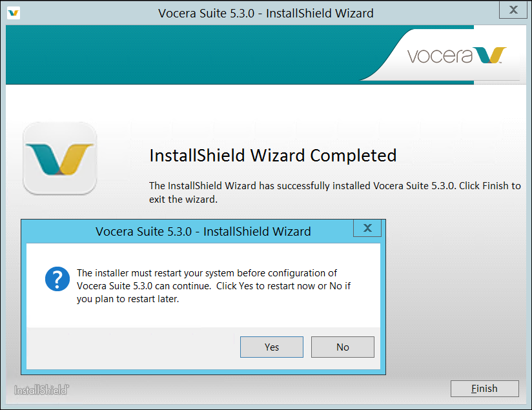Click the gray button bar left of Yes

pyautogui.click(x=129, y=347)
